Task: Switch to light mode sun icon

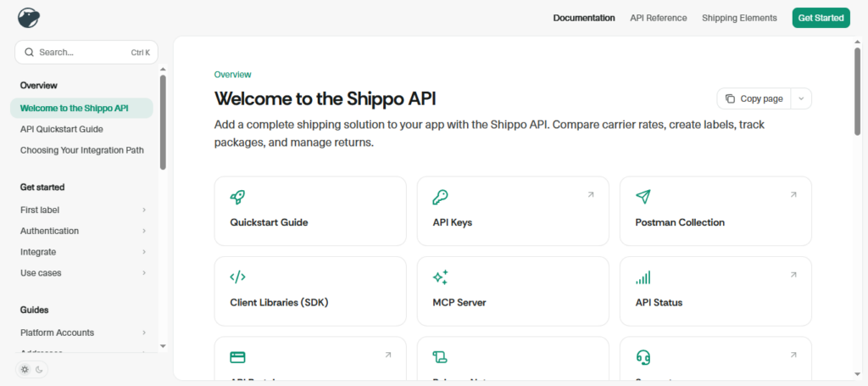Action: pyautogui.click(x=25, y=369)
